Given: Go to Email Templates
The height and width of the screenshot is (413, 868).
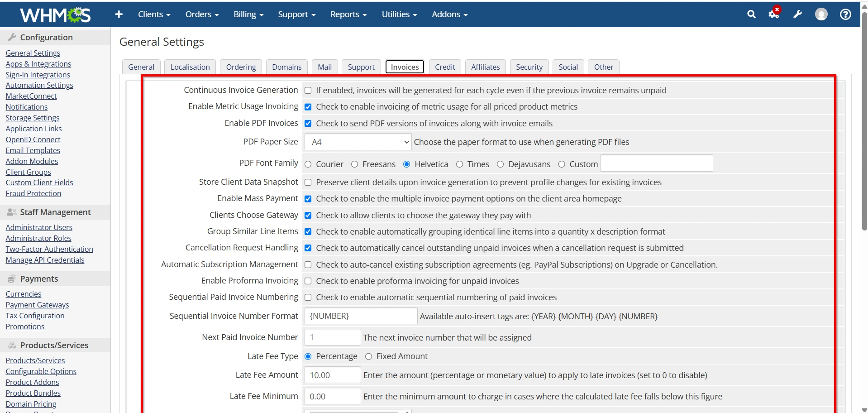Looking at the screenshot, I should pyautogui.click(x=33, y=150).
